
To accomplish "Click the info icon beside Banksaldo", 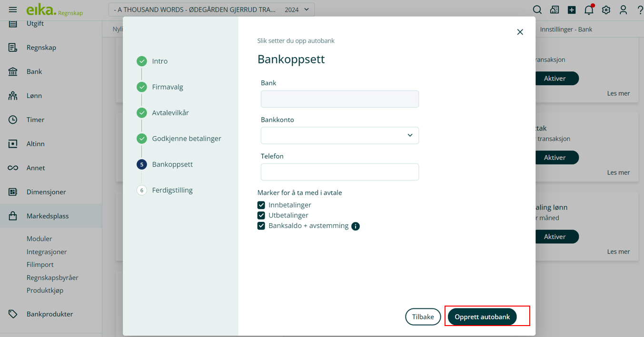I will pyautogui.click(x=356, y=226).
